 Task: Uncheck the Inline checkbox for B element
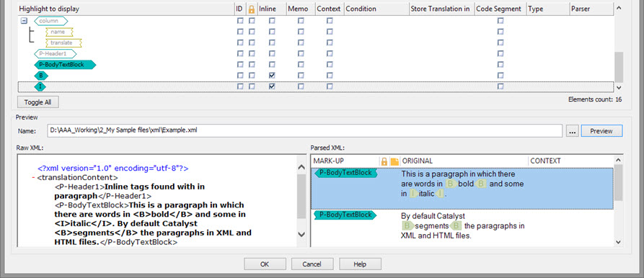pyautogui.click(x=272, y=76)
